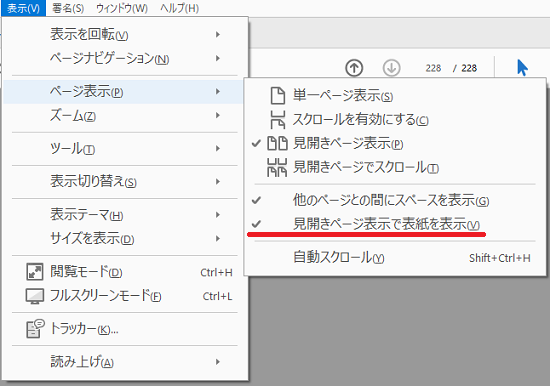Image resolution: width=550 pixels, height=386 pixels.
Task: Click the 閲覧モード expand-arrows icon
Action: (35, 272)
